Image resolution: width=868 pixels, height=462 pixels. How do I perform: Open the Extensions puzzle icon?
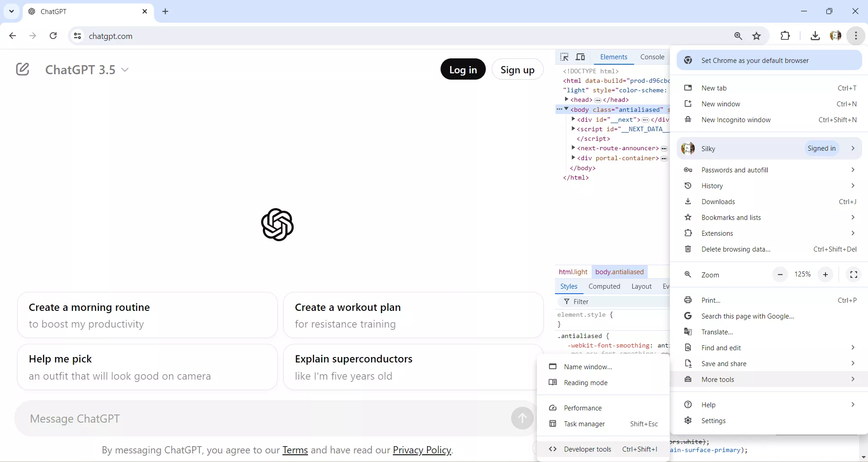point(786,35)
